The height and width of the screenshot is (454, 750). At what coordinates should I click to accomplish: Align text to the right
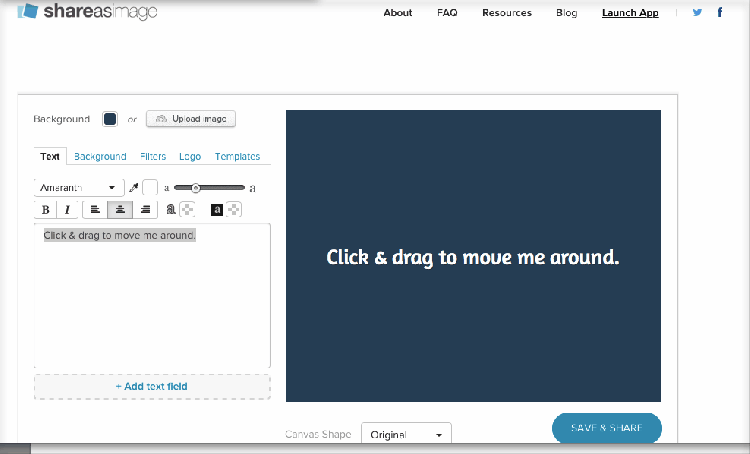pos(145,210)
